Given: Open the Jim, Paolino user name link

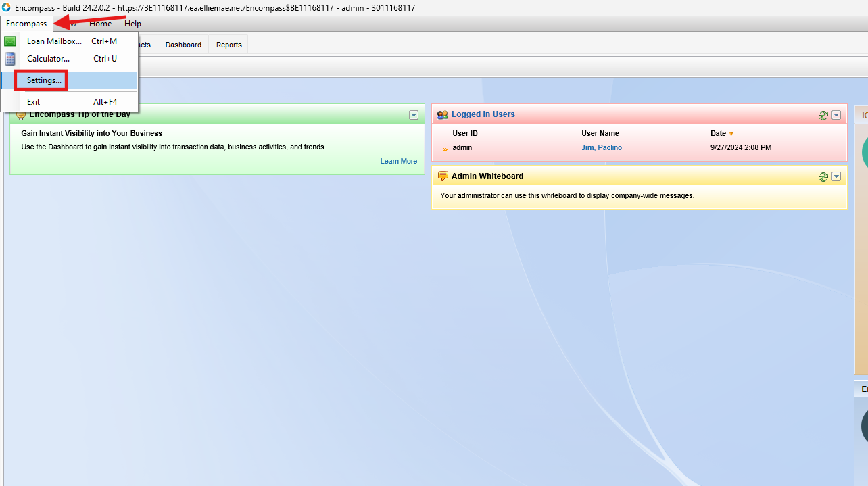Looking at the screenshot, I should tap(602, 147).
